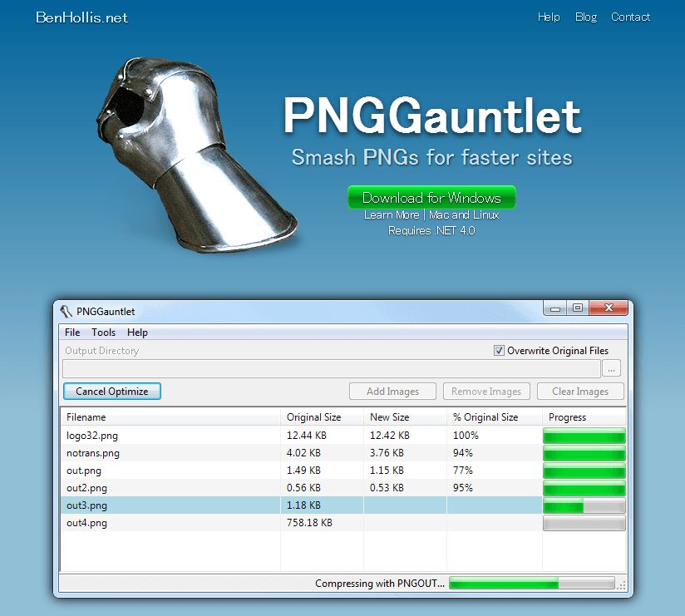The image size is (685, 616).
Task: Maximize the PNGGauntlet window
Action: pyautogui.click(x=578, y=308)
